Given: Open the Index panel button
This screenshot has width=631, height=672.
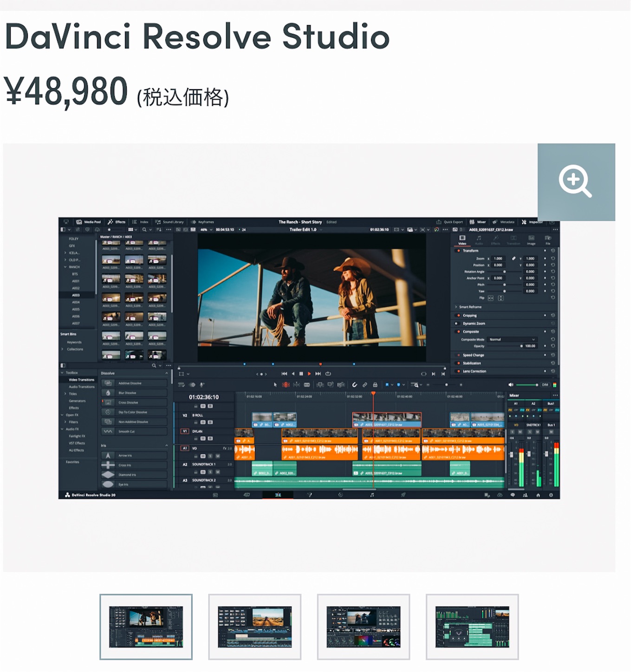Looking at the screenshot, I should pos(140,222).
